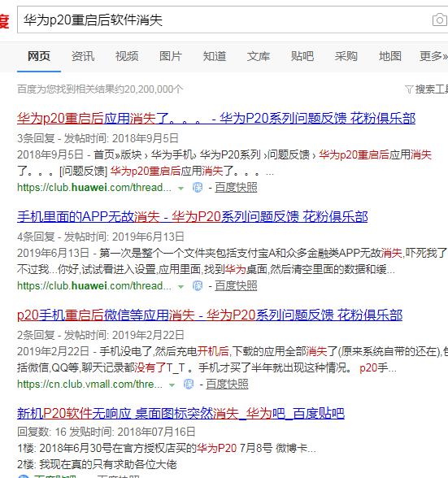Switch to 视频 tab

point(127,56)
